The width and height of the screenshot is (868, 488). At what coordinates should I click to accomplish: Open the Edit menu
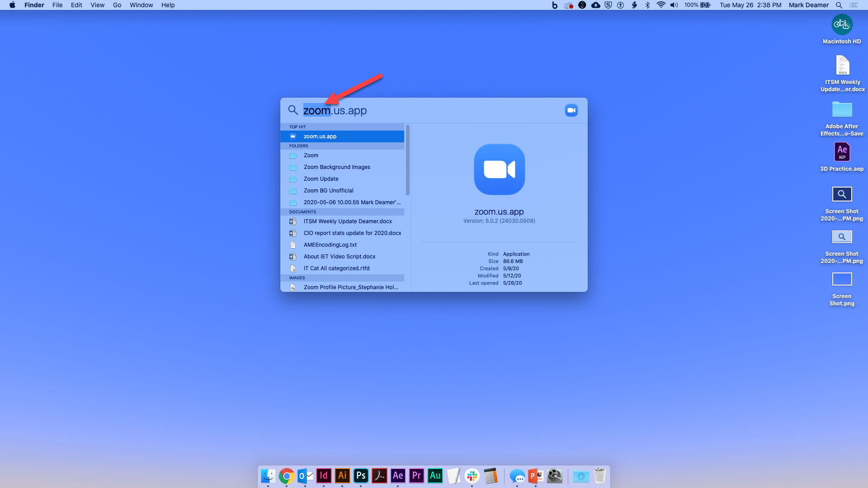pyautogui.click(x=76, y=5)
